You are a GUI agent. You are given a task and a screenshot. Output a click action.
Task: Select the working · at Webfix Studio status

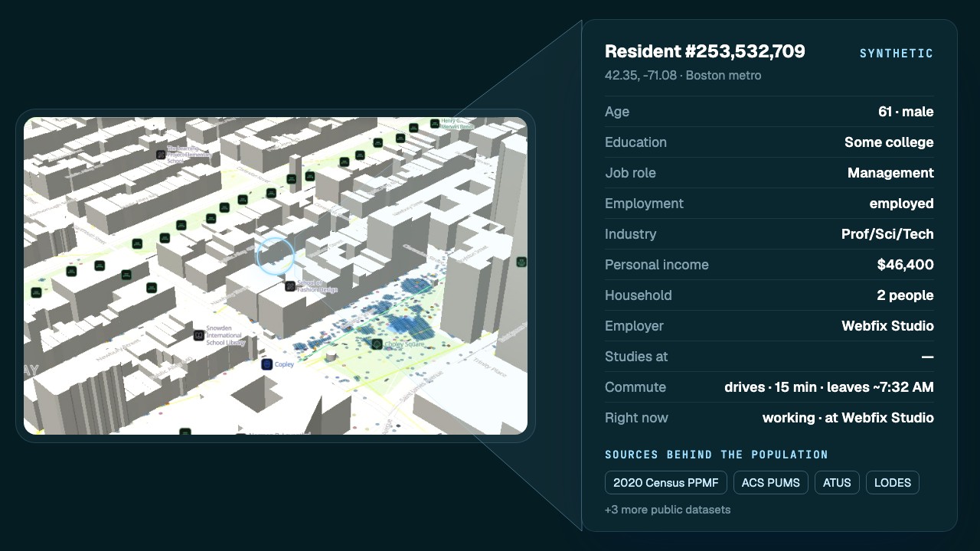pyautogui.click(x=848, y=418)
